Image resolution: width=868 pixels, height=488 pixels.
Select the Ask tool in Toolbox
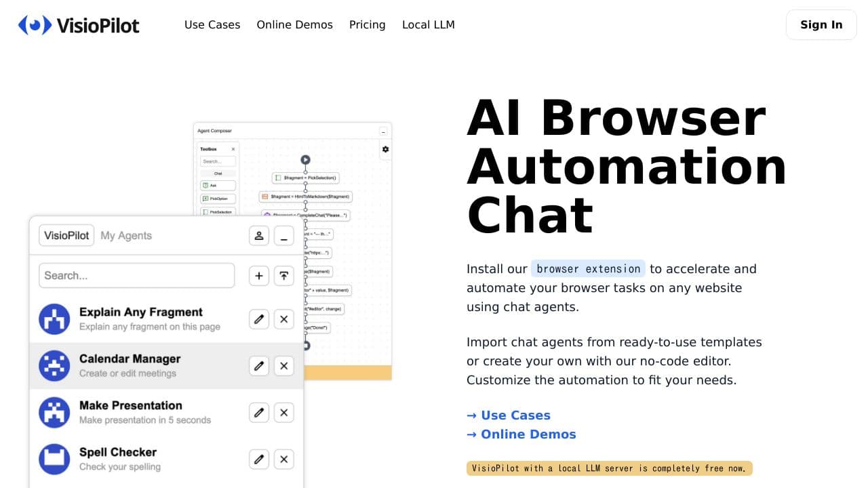point(218,185)
